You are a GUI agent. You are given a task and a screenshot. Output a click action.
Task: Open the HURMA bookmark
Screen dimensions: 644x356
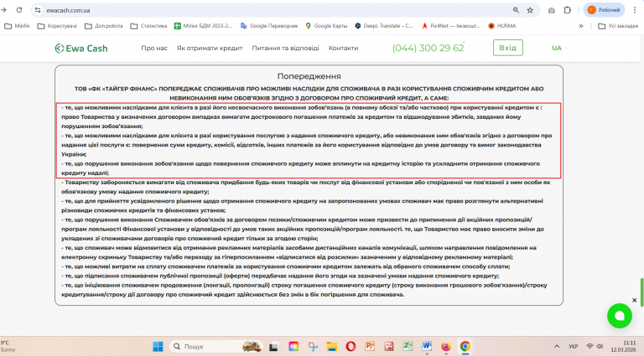tap(501, 26)
